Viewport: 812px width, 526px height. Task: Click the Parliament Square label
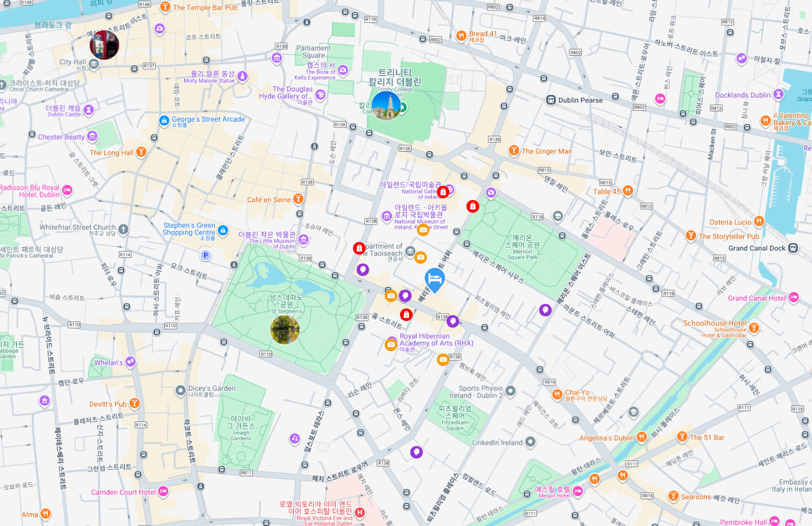click(313, 52)
